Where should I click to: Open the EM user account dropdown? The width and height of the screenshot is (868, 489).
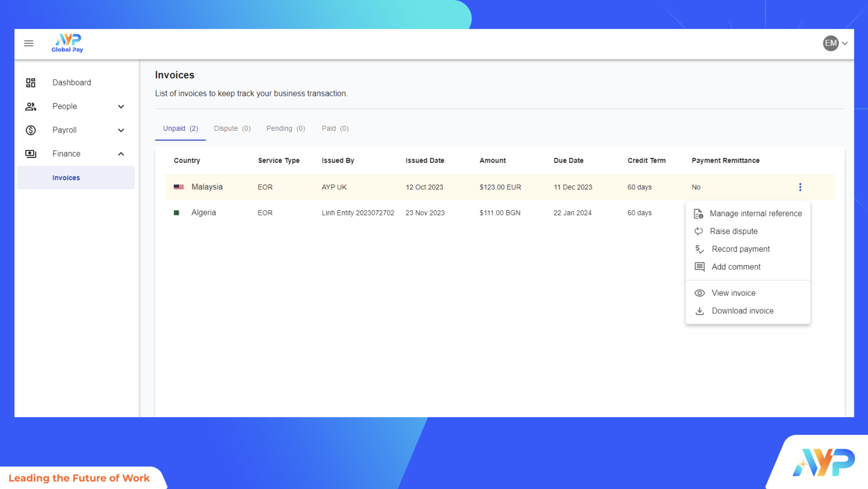pos(835,43)
